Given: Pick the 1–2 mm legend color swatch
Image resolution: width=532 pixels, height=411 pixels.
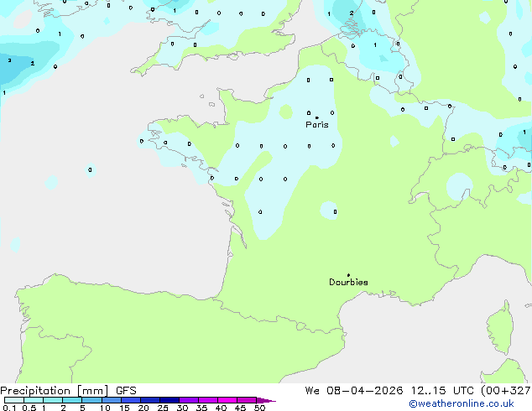Looking at the screenshot, I should (53, 400).
